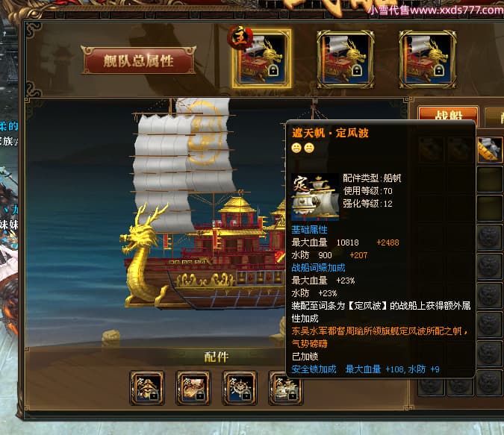Screen dimensions: 504x435
Task: Select the second locked dragon warship
Action: tap(345, 59)
